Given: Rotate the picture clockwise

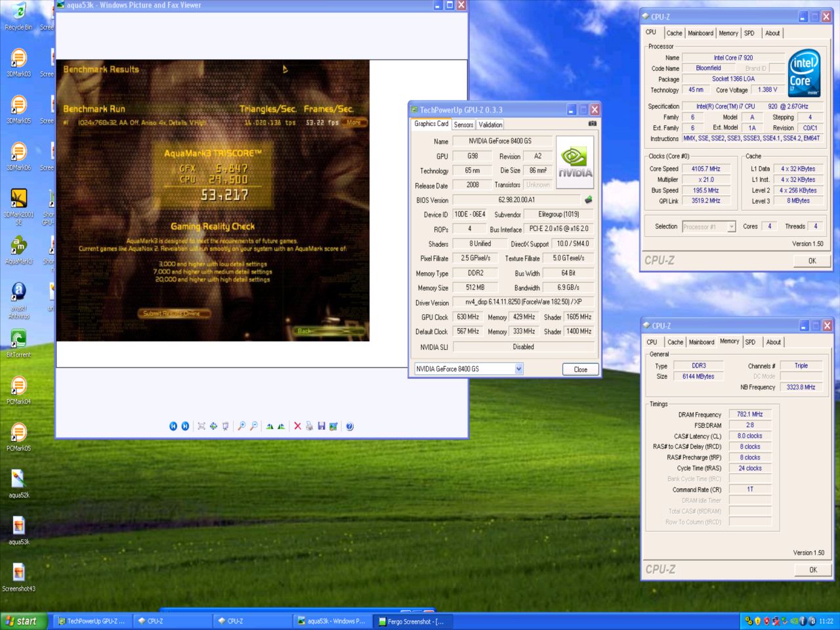Looking at the screenshot, I should pos(270,426).
